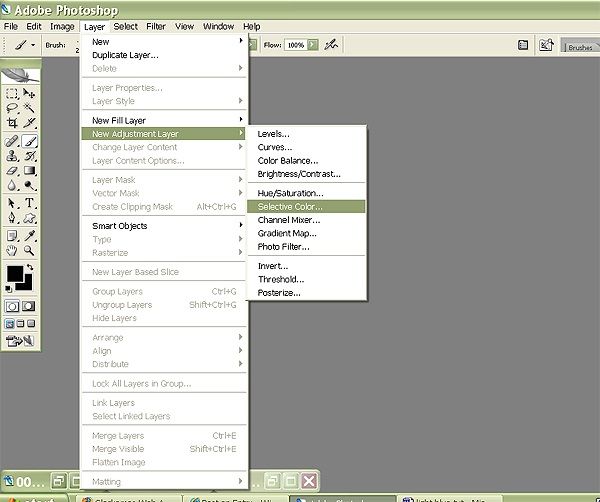The width and height of the screenshot is (600, 502).
Task: Select the Path Selection tool
Action: click(12, 203)
